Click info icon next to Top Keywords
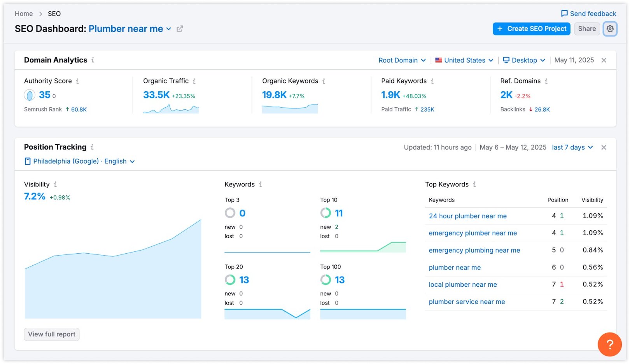The image size is (630, 364). pyautogui.click(x=474, y=185)
